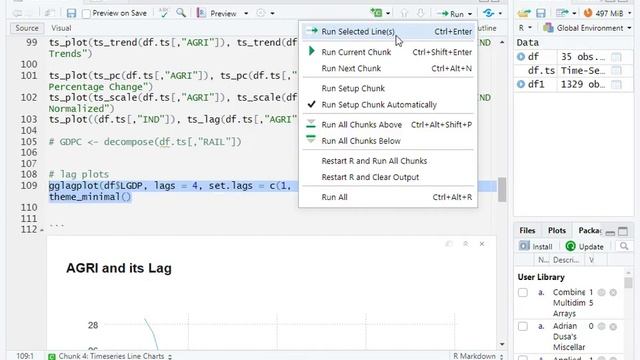640x360 pixels.
Task: Choose Run Selected Line(s) menu item
Action: click(388, 31)
